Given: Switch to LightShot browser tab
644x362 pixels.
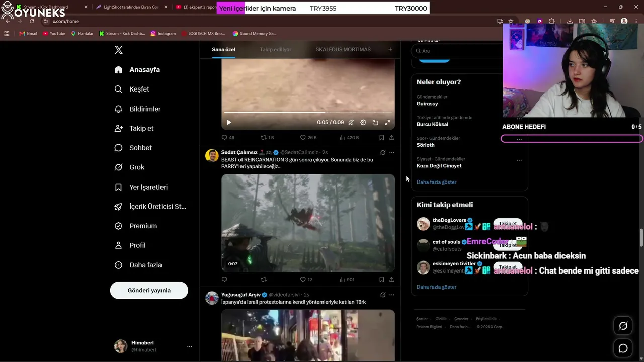Looking at the screenshot, I should coord(132,7).
